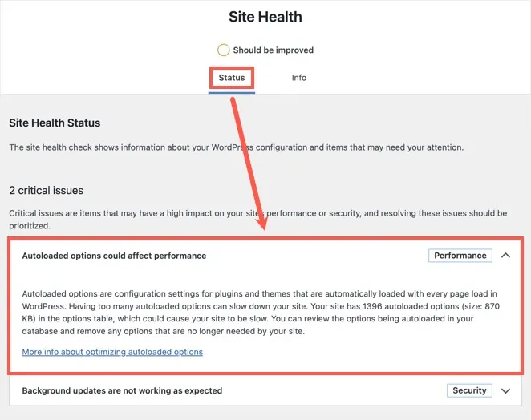Click the Security badge label
531x420 pixels.
tap(469, 390)
